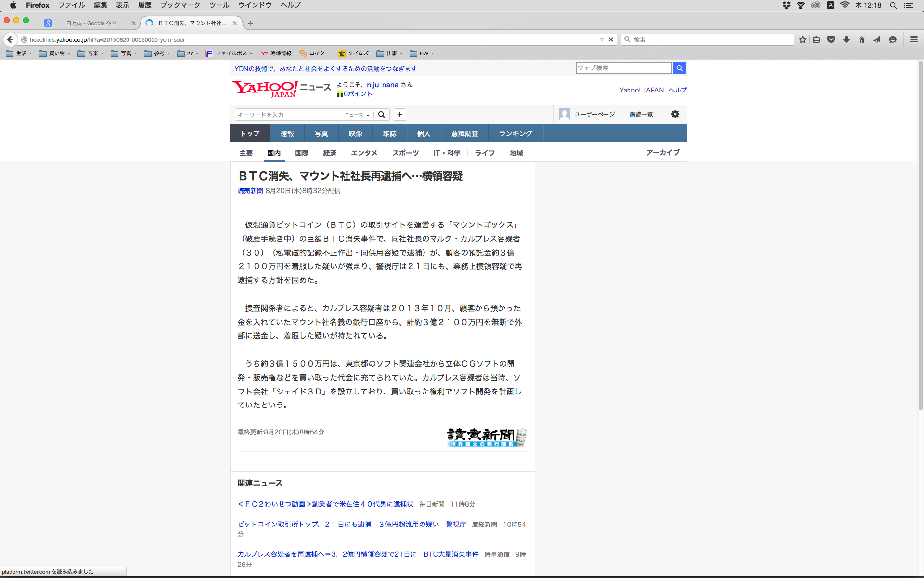Expand the ニュース search category dropdown
This screenshot has height=578, width=924.
357,115
